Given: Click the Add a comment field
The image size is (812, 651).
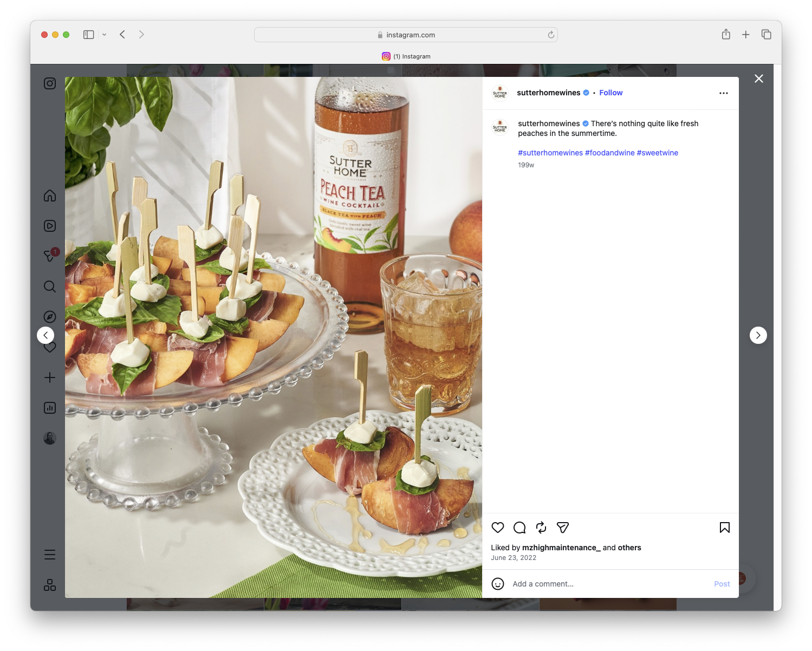Looking at the screenshot, I should (542, 584).
